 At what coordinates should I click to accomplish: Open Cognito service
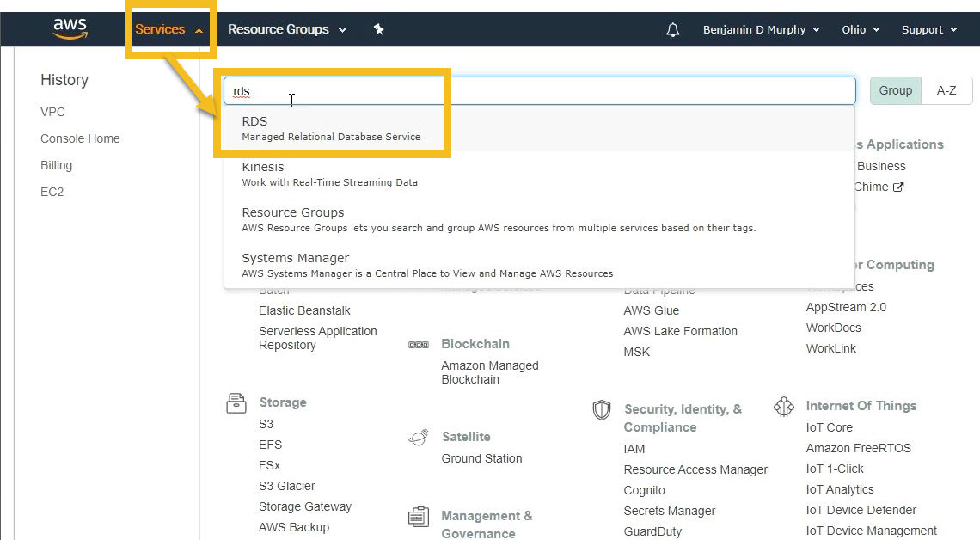tap(644, 491)
